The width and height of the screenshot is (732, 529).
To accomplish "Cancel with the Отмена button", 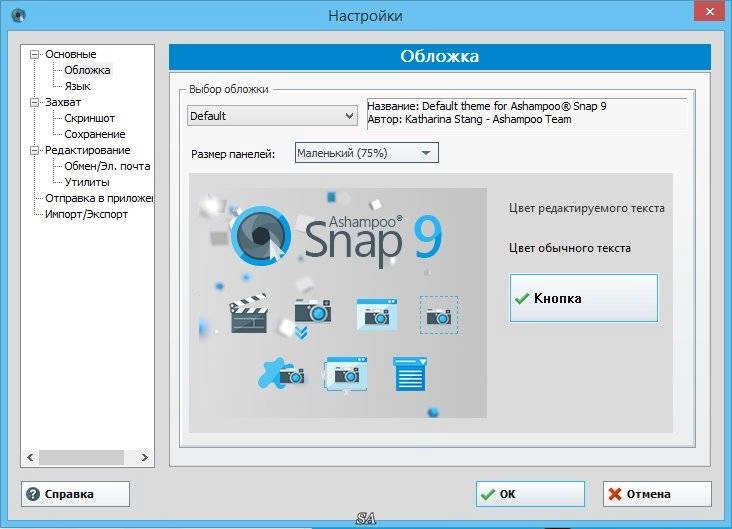I will [657, 494].
